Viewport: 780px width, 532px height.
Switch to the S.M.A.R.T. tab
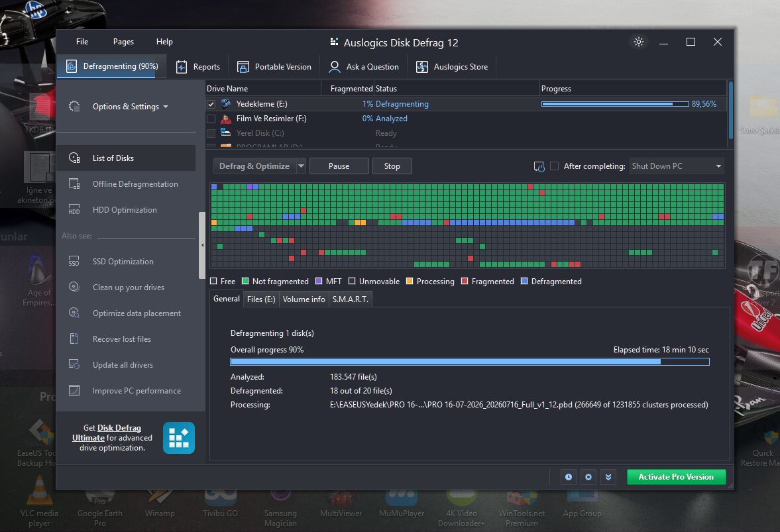click(350, 299)
